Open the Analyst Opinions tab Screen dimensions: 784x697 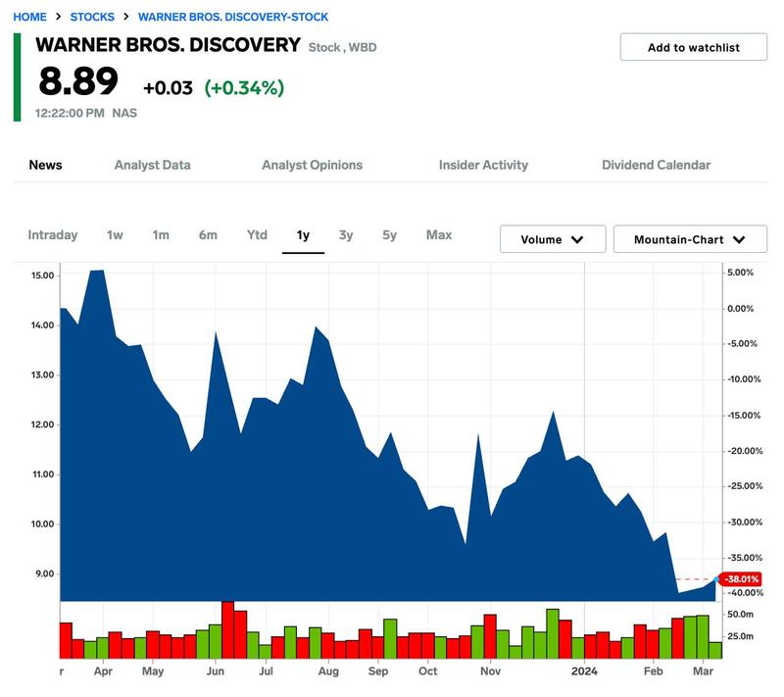[x=312, y=165]
